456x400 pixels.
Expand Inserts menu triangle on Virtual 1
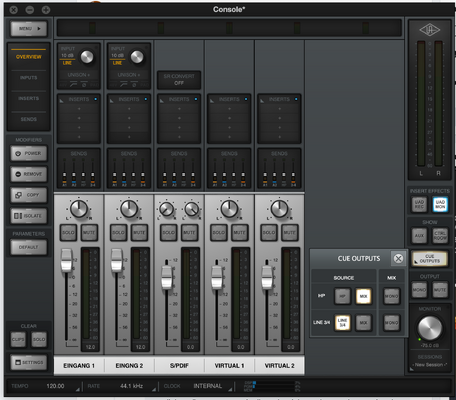[x=212, y=100]
